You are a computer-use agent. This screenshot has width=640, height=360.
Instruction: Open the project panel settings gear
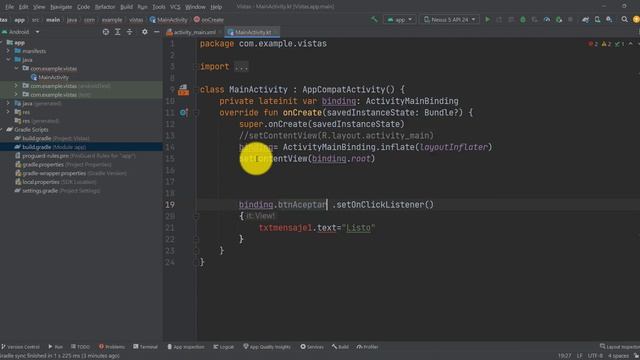144,32
